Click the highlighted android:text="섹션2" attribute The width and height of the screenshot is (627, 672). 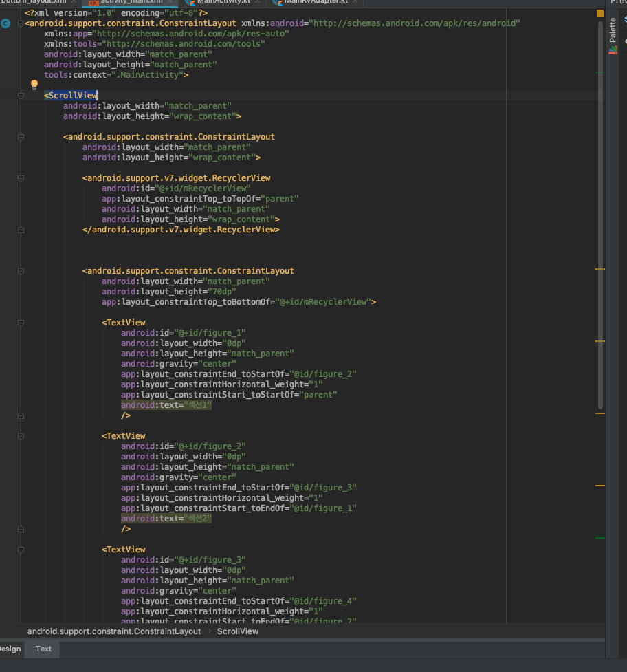pos(166,519)
